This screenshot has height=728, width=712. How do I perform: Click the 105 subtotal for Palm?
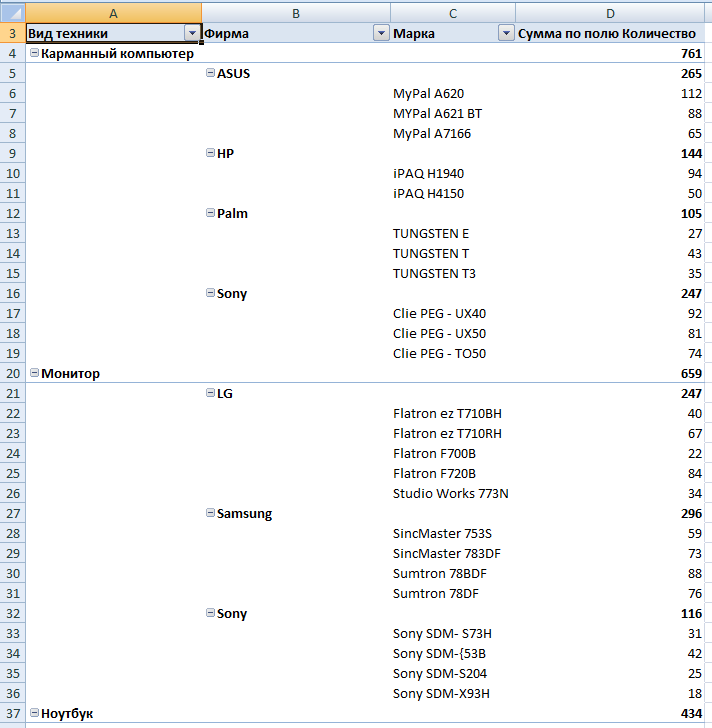tap(610, 213)
